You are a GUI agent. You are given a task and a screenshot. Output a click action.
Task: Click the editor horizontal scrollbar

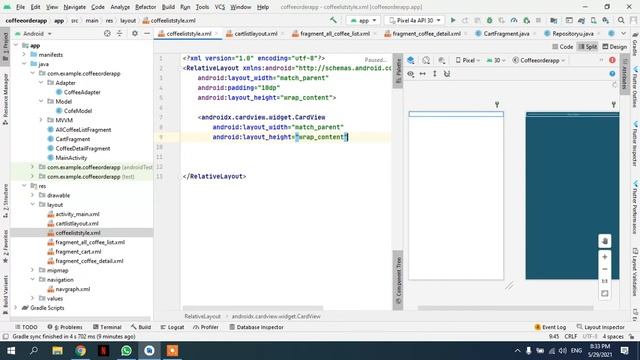pos(253,308)
